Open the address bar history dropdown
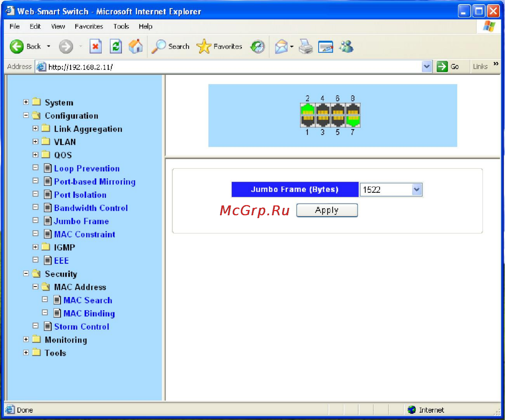Viewport: 505px width, 420px height. pyautogui.click(x=427, y=66)
